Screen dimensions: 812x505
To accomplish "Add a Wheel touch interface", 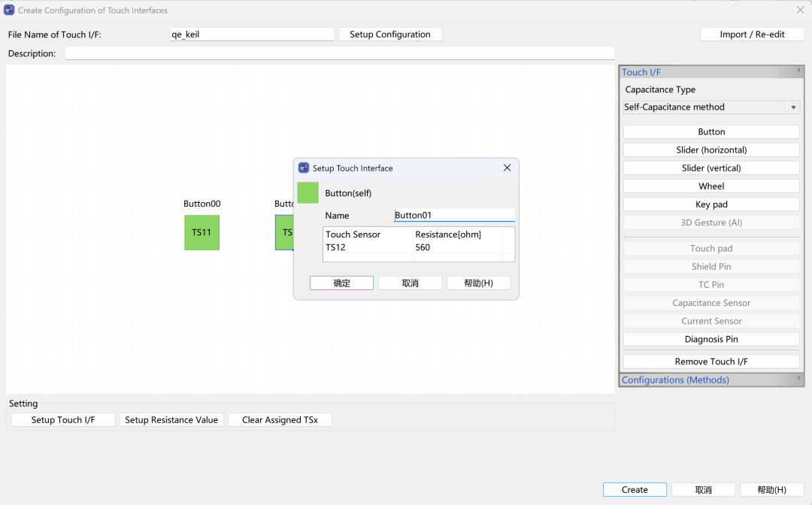I will [x=710, y=186].
